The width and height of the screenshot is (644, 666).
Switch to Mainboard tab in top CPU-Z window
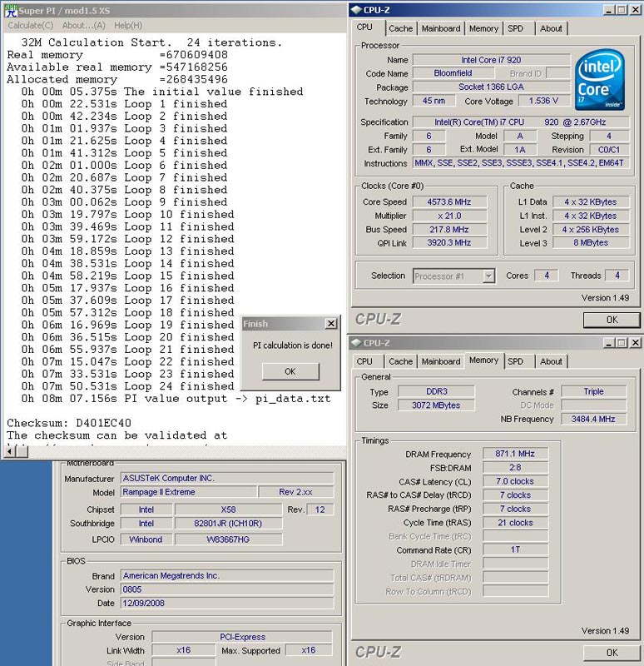(441, 28)
